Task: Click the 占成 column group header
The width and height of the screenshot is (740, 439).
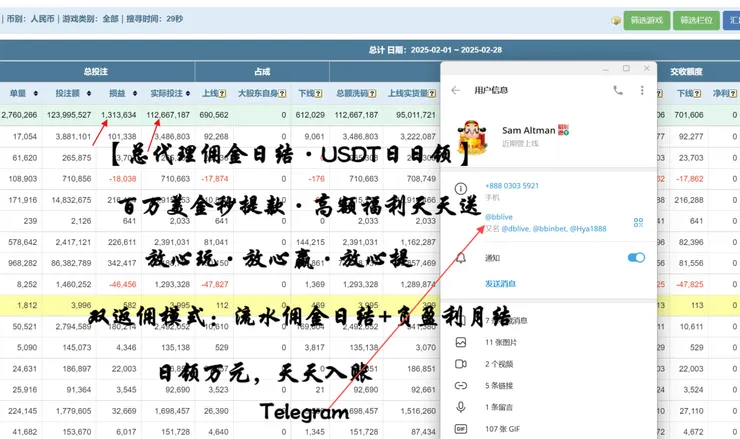Action: (262, 72)
